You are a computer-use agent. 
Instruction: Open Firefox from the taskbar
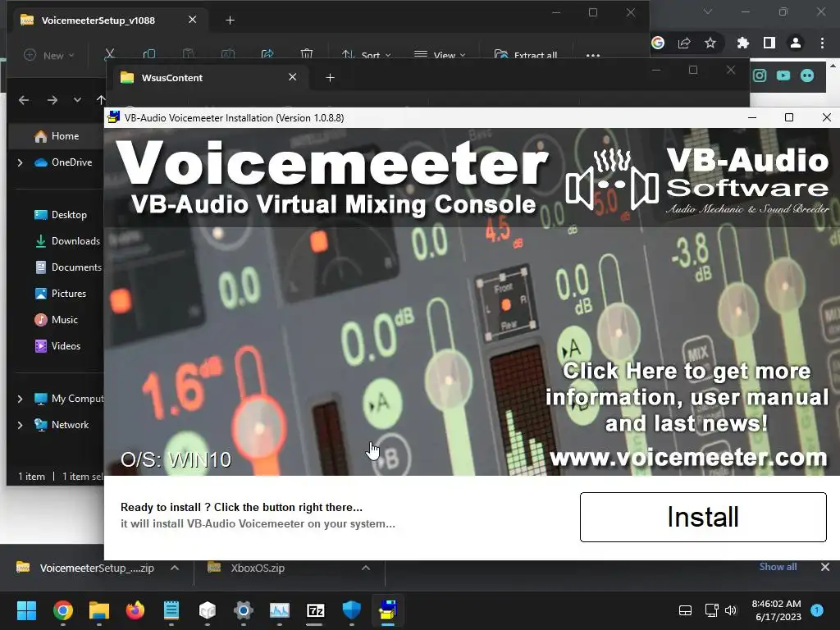135,610
